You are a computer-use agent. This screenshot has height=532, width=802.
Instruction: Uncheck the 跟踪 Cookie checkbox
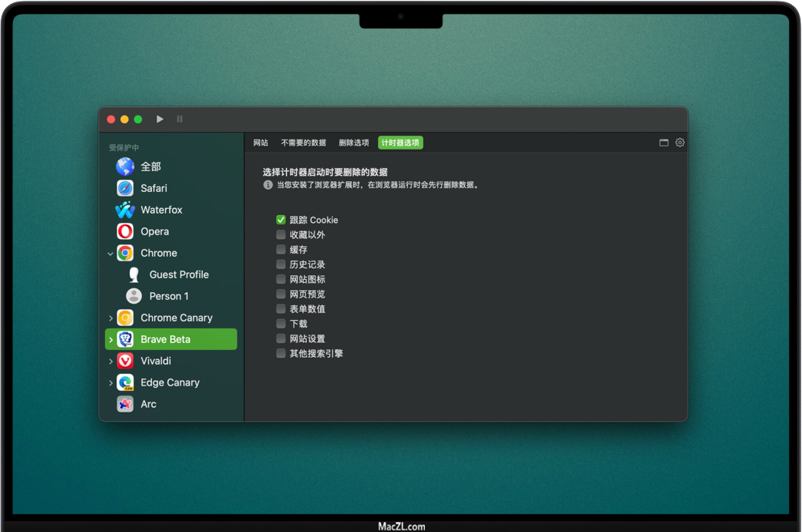pyautogui.click(x=281, y=220)
